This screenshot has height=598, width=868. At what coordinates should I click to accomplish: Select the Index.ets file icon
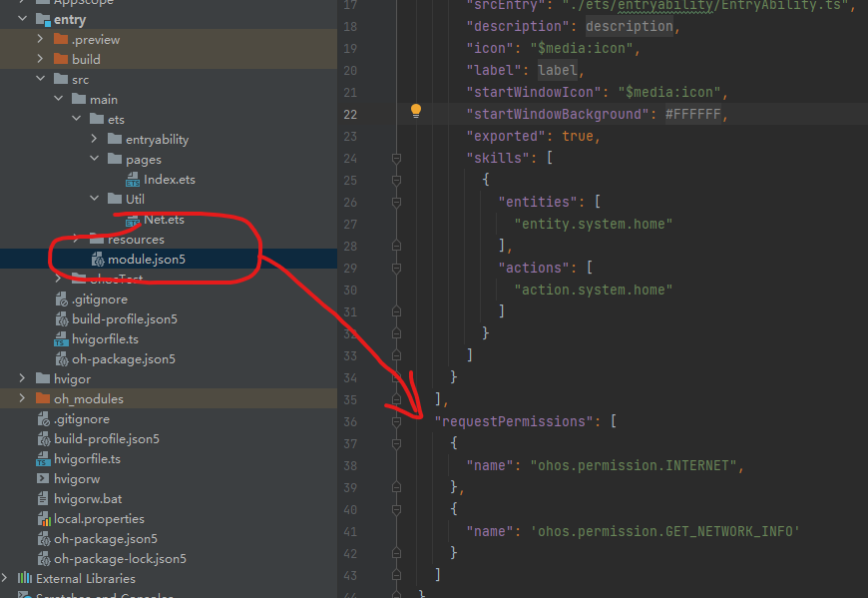[134, 180]
